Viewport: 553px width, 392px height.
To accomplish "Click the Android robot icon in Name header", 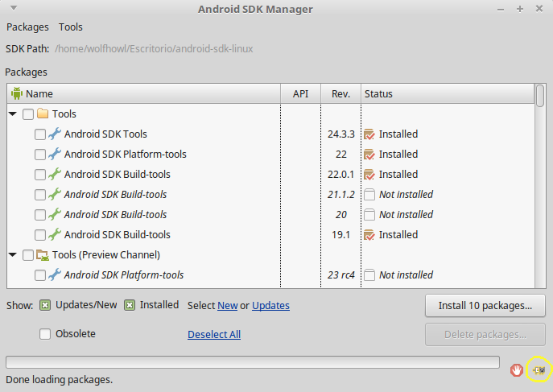I will tap(17, 93).
